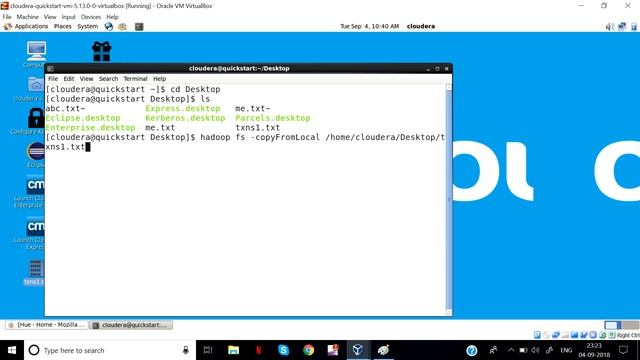This screenshot has height=360, width=640.
Task: Click VirtualBox optical disk status icon
Action: pos(547,335)
